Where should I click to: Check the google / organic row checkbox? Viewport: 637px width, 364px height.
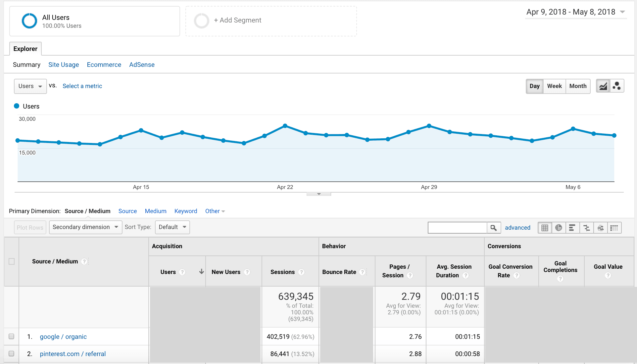12,337
